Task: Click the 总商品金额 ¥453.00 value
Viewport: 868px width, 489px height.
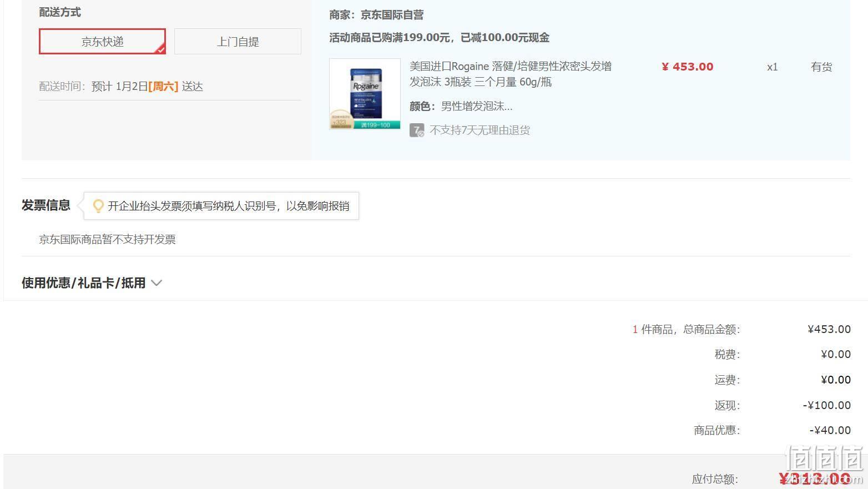Action: click(x=829, y=329)
